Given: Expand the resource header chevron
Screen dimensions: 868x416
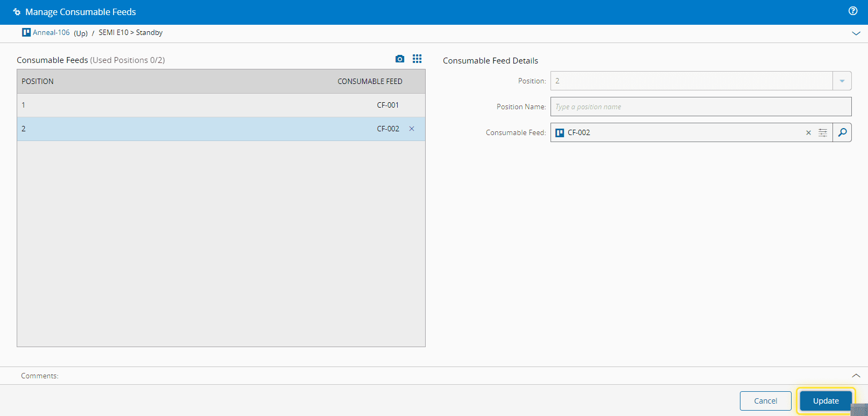Looking at the screenshot, I should pyautogui.click(x=856, y=33).
